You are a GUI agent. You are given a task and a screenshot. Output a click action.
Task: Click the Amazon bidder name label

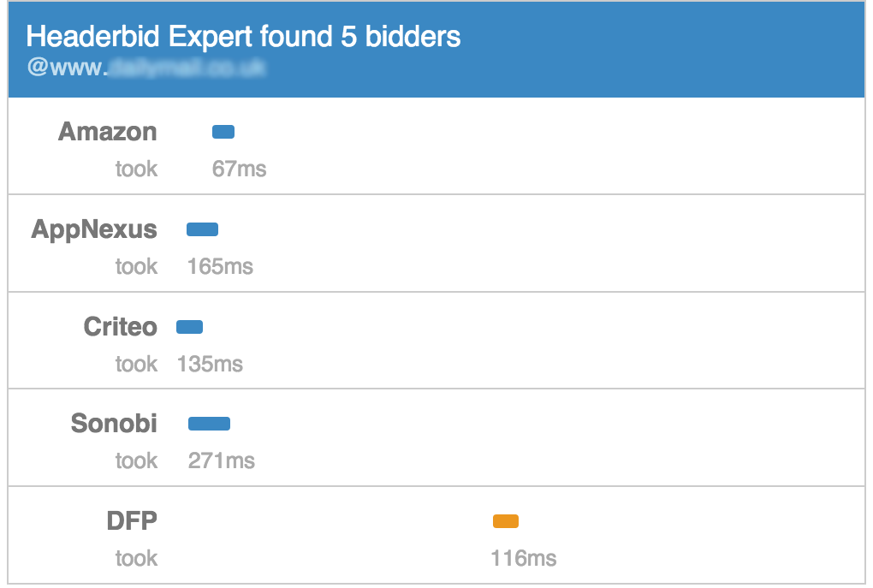pos(106,132)
